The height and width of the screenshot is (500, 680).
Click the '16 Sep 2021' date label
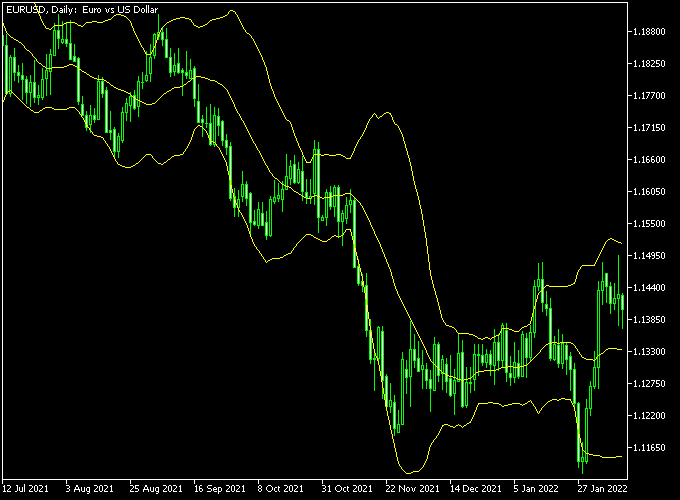[x=219, y=489]
